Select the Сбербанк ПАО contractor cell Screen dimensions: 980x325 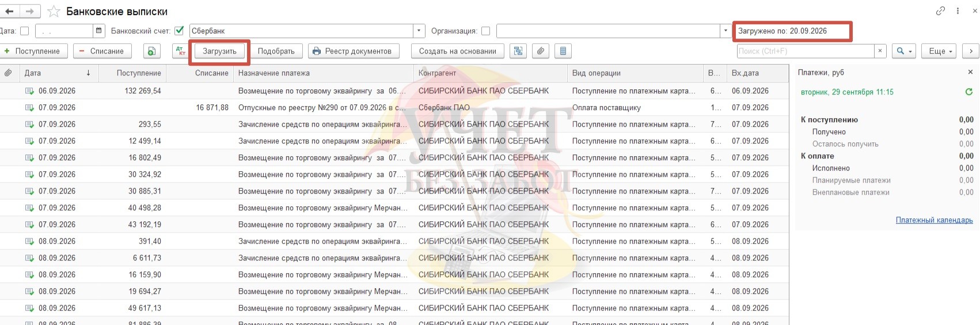tap(490, 108)
